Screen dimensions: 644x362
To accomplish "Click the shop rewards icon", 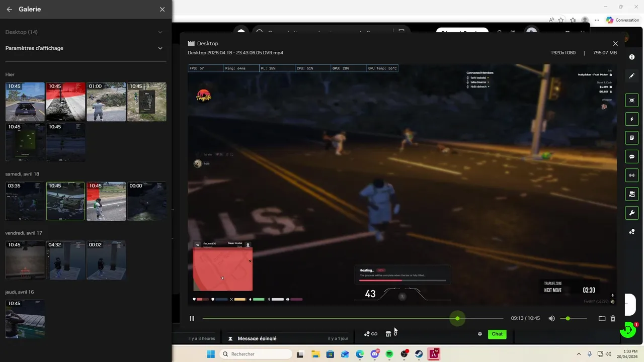I will click(388, 334).
